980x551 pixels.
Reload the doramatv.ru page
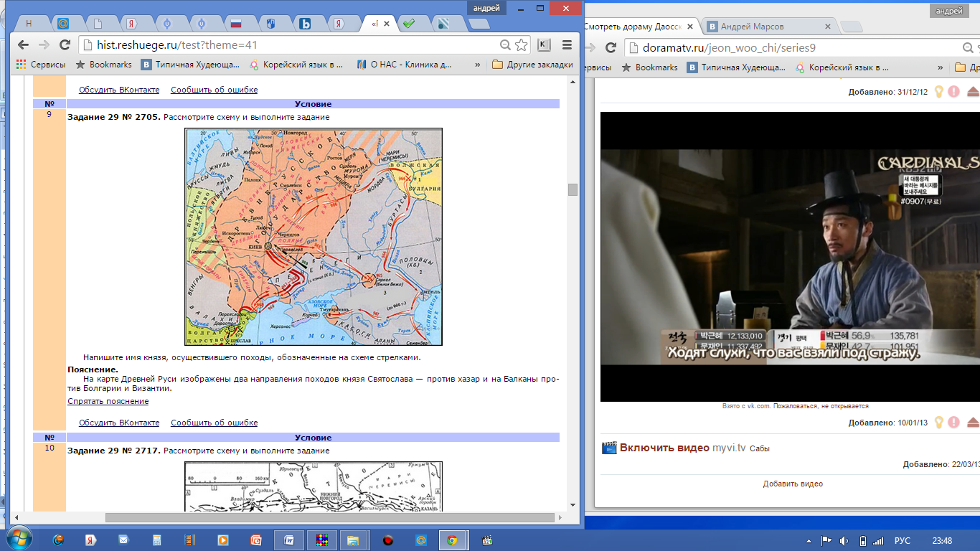click(x=611, y=47)
